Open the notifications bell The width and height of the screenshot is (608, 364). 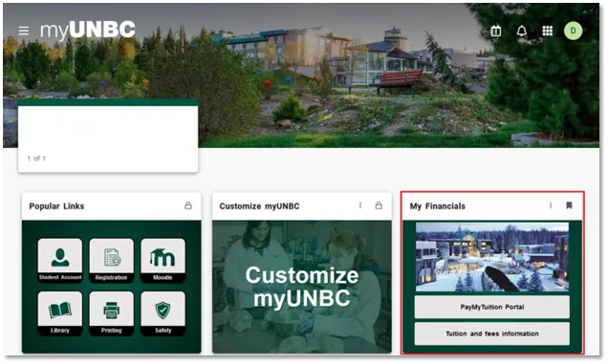point(522,31)
